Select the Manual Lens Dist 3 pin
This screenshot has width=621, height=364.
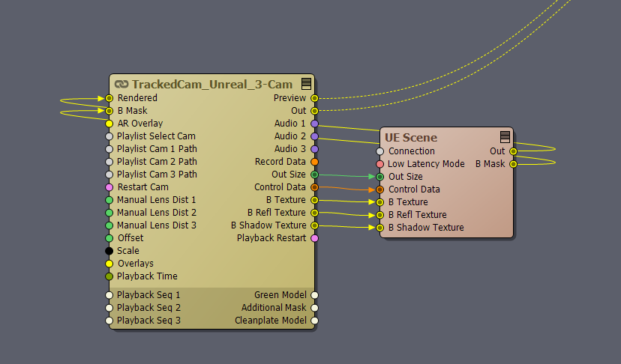(109, 225)
